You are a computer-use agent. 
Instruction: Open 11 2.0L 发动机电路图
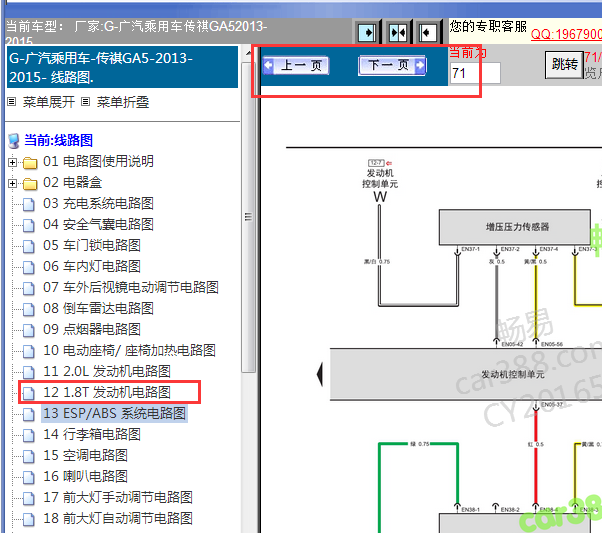(x=107, y=371)
